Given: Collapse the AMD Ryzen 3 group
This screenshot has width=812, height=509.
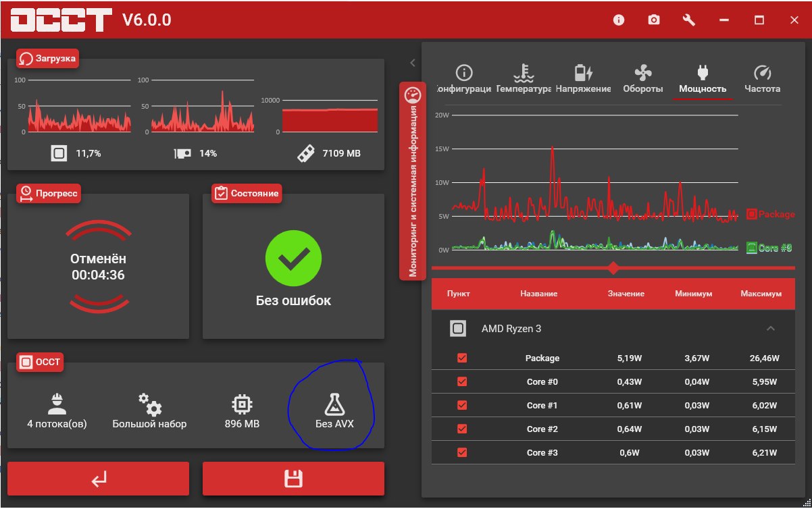Looking at the screenshot, I should tap(770, 329).
